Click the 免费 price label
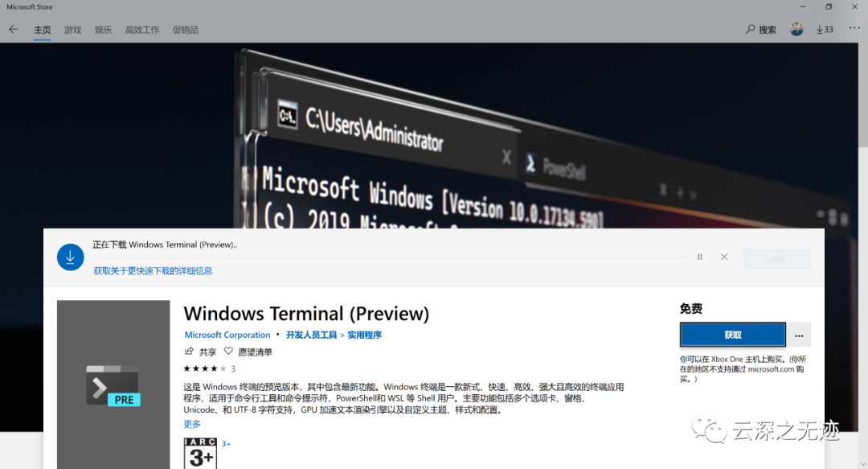Viewport: 868px width, 469px height. point(691,309)
